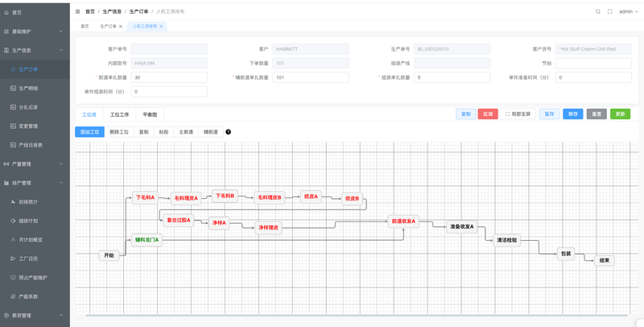Click the hamburger menu collapse icon
This screenshot has width=644, height=327.
click(x=77, y=11)
